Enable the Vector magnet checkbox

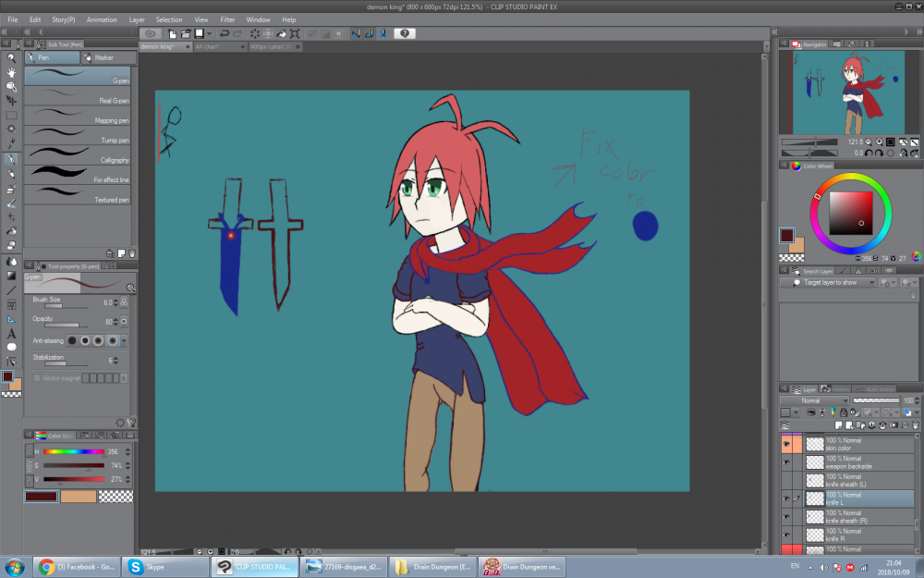[x=37, y=378]
